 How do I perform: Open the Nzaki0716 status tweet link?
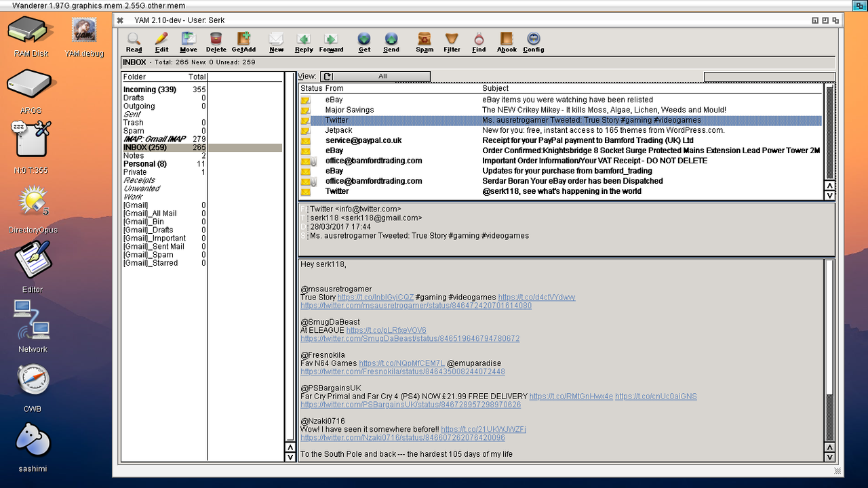pyautogui.click(x=403, y=438)
